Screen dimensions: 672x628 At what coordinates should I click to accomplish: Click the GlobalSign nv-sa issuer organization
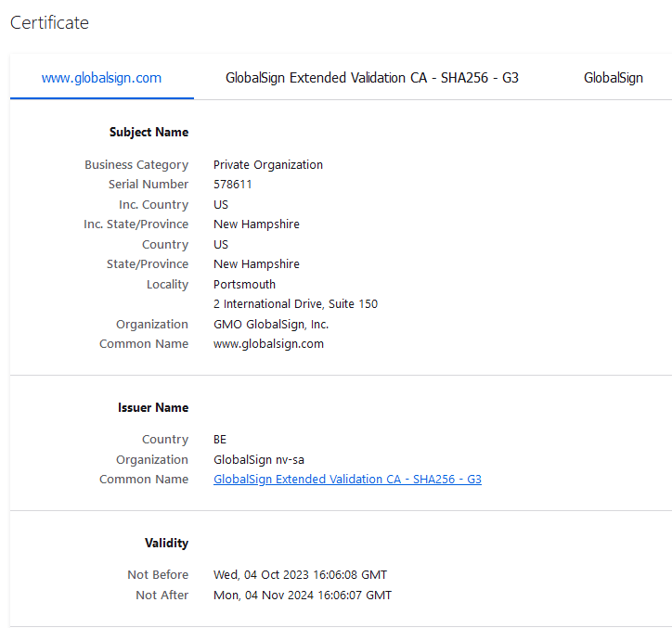click(259, 460)
